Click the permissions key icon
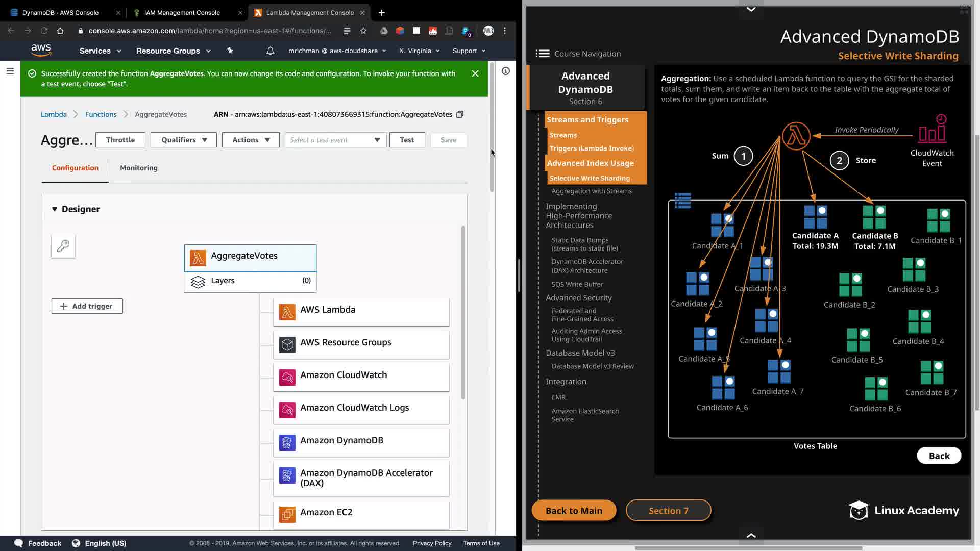 click(63, 246)
